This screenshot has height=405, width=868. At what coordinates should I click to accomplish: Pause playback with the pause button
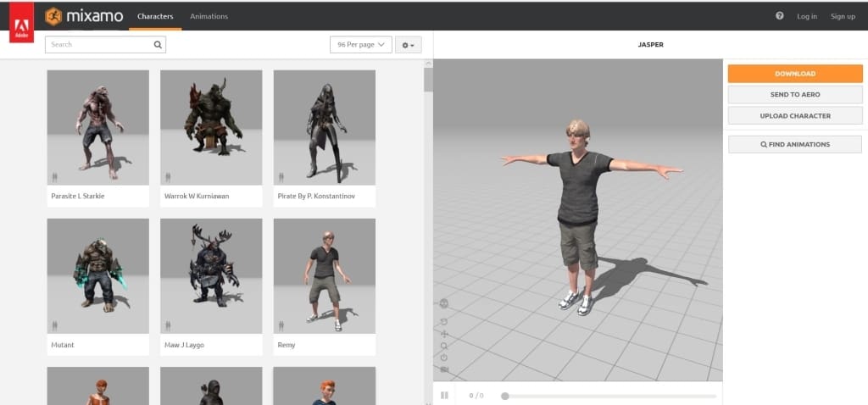tap(444, 396)
